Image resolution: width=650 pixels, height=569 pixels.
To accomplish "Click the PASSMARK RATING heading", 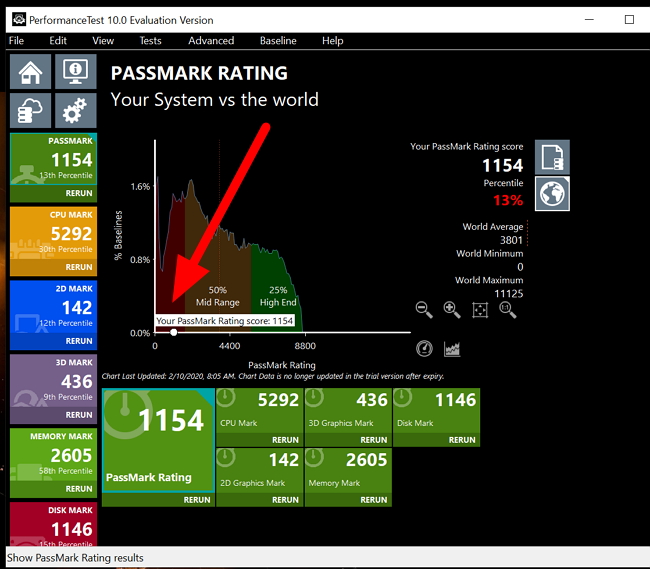I will click(x=199, y=73).
